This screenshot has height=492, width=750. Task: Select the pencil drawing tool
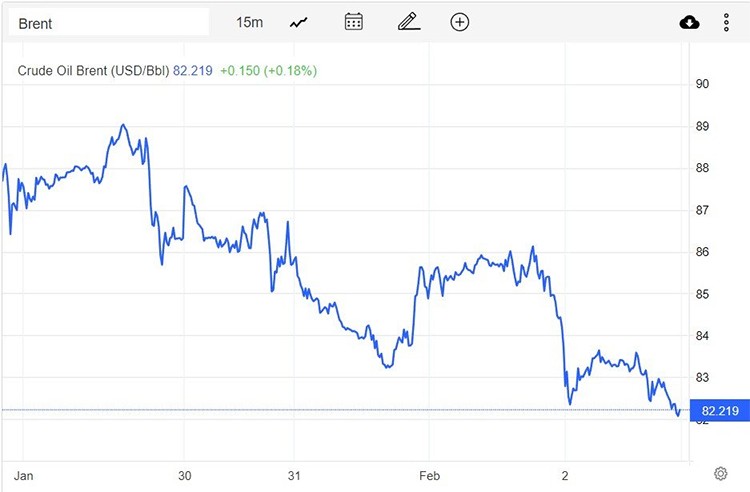[406, 22]
